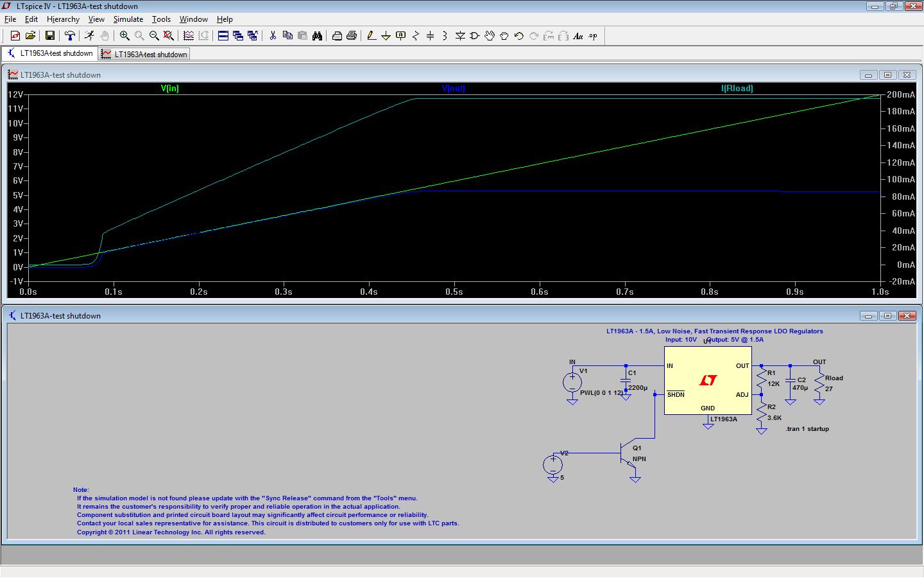Minimize the schematic pane window
This screenshot has width=924, height=578.
pos(868,315)
